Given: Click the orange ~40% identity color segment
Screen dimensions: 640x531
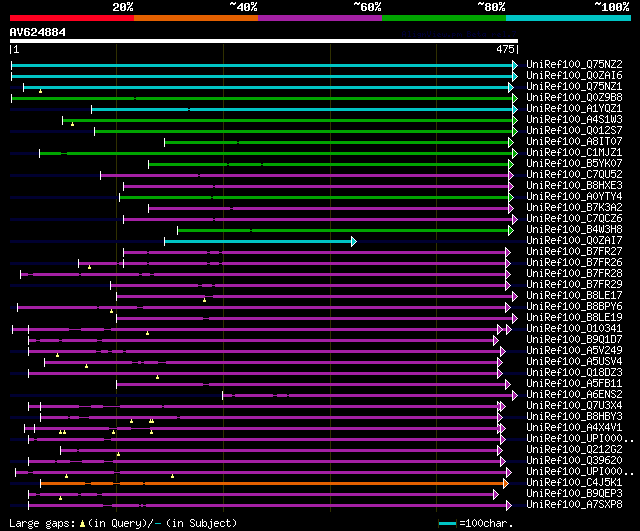Looking at the screenshot, I should click(196, 18).
